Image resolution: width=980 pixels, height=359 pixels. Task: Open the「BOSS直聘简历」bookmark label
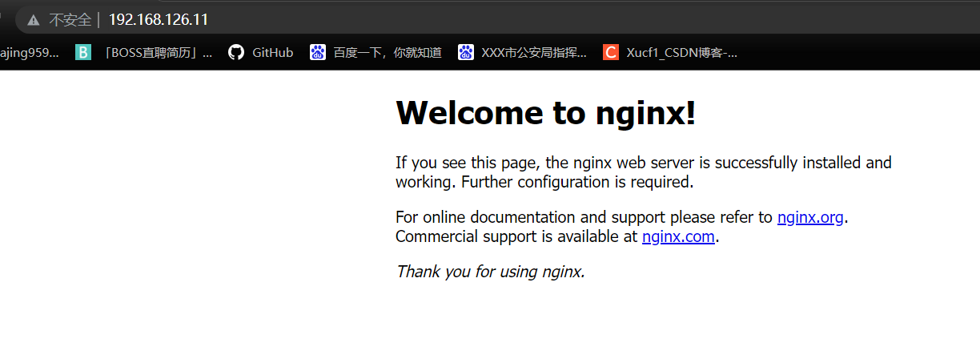(x=159, y=53)
